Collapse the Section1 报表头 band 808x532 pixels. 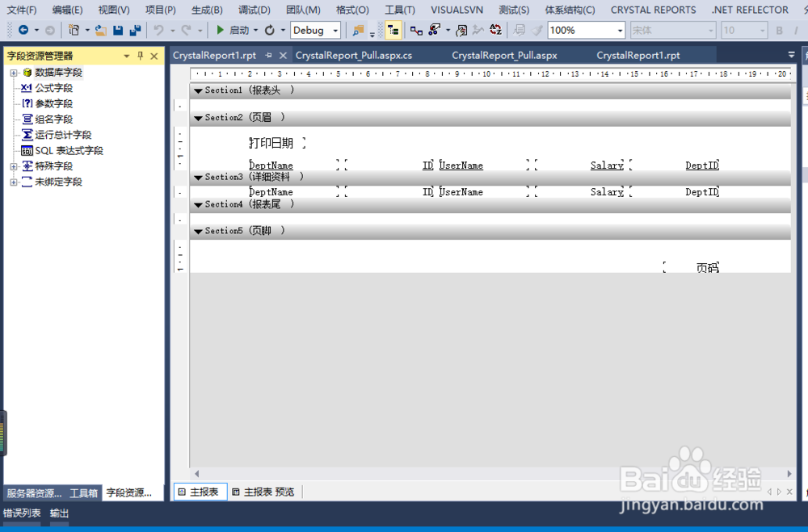[x=199, y=90]
